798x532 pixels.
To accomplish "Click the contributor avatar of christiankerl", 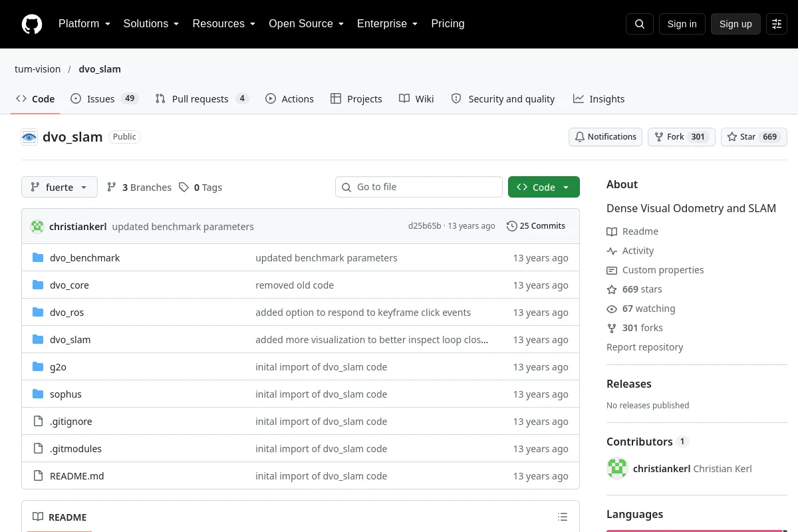I will 617,468.
